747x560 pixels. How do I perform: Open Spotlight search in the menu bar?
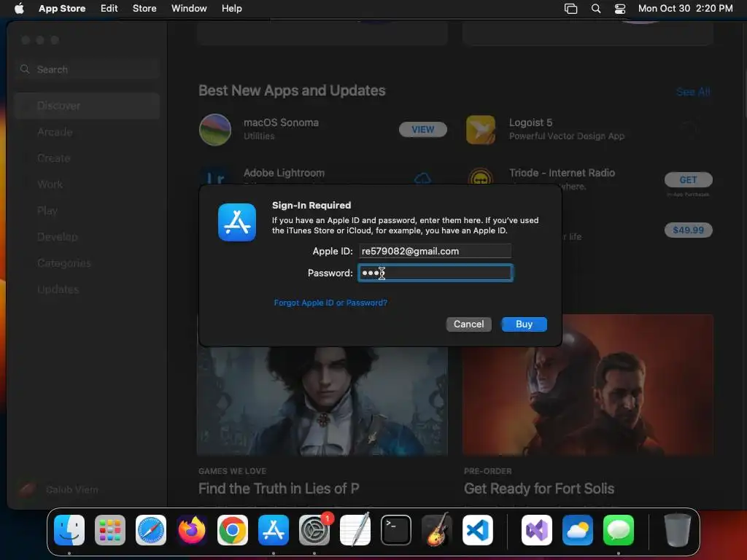pyautogui.click(x=595, y=9)
